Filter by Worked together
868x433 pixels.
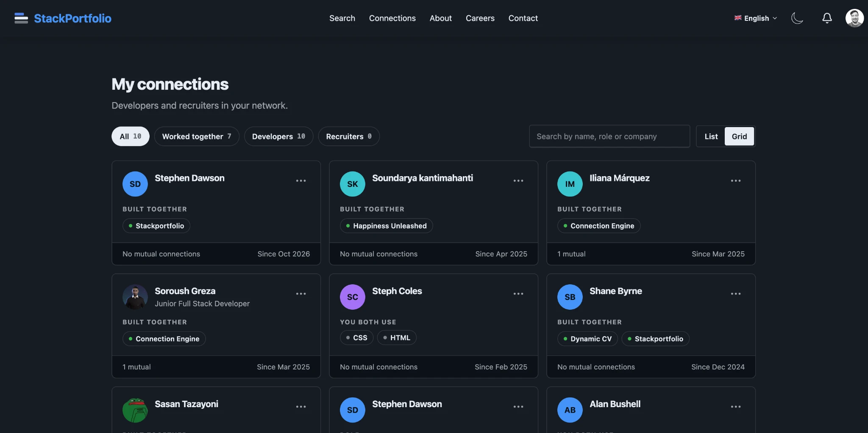197,136
